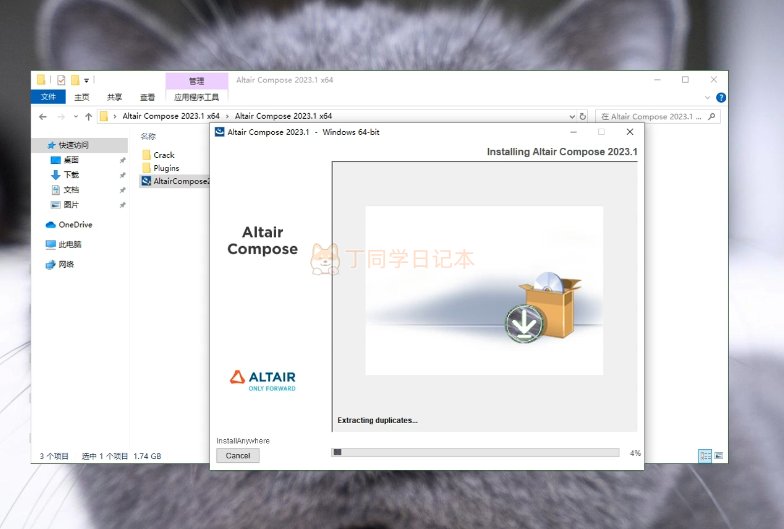Select the 管理 contextual tab
784x529 pixels.
pos(196,80)
